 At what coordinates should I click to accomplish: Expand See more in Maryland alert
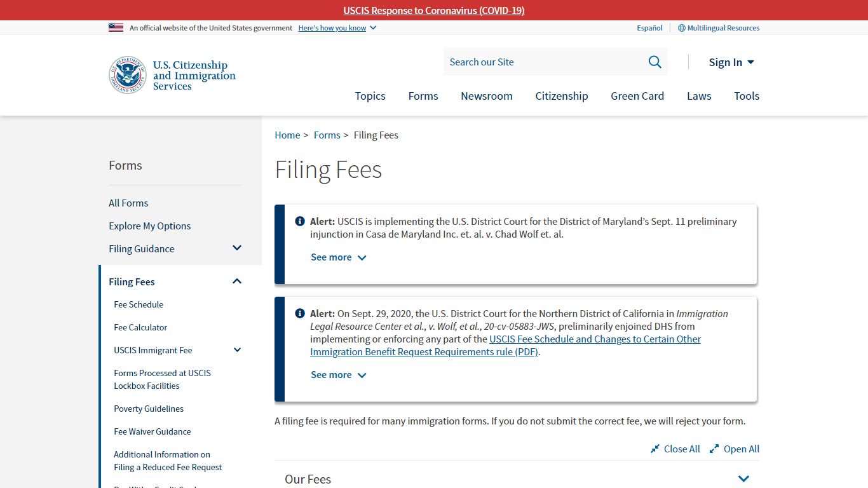pos(339,257)
